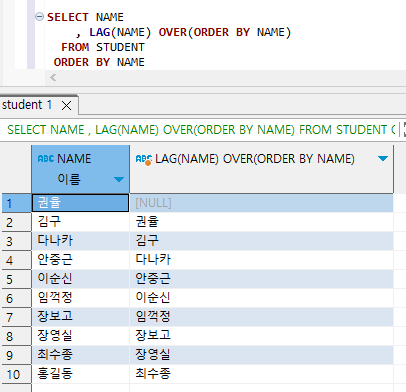Select 안중근 in the NAME column

[x=80, y=260]
